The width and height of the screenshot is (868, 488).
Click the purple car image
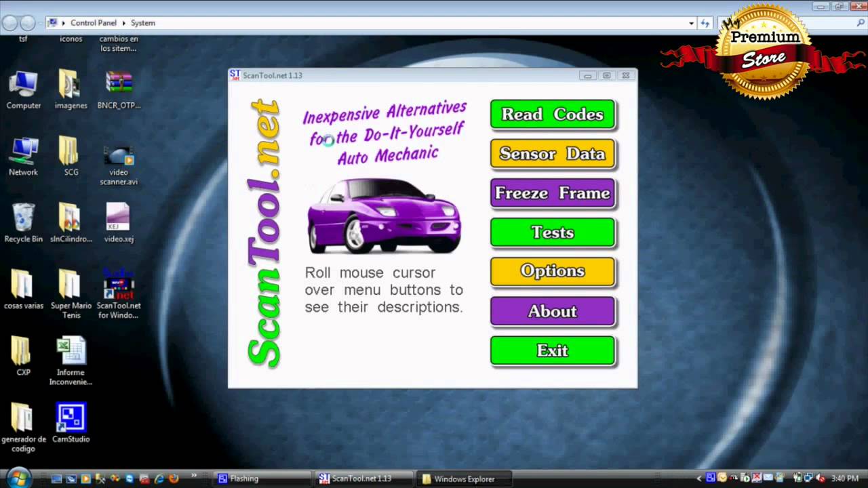384,216
